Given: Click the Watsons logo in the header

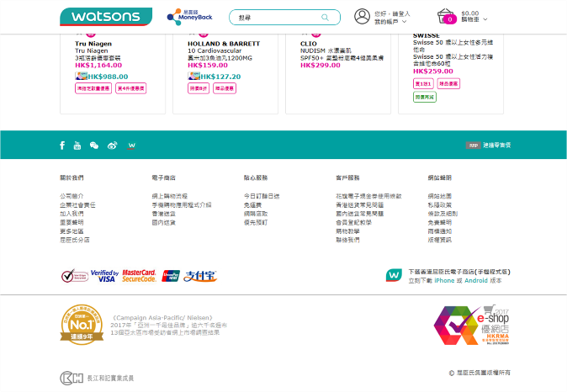Looking at the screenshot, I should click(105, 17).
